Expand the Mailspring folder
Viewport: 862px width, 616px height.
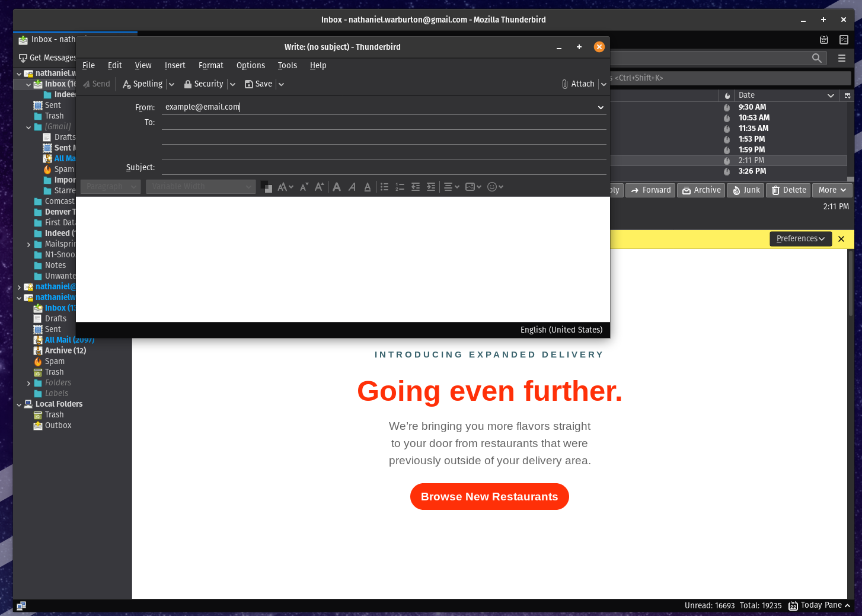(x=28, y=244)
